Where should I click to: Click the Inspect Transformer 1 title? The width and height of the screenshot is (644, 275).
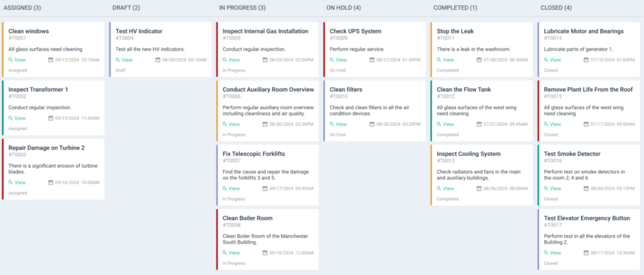pos(38,89)
